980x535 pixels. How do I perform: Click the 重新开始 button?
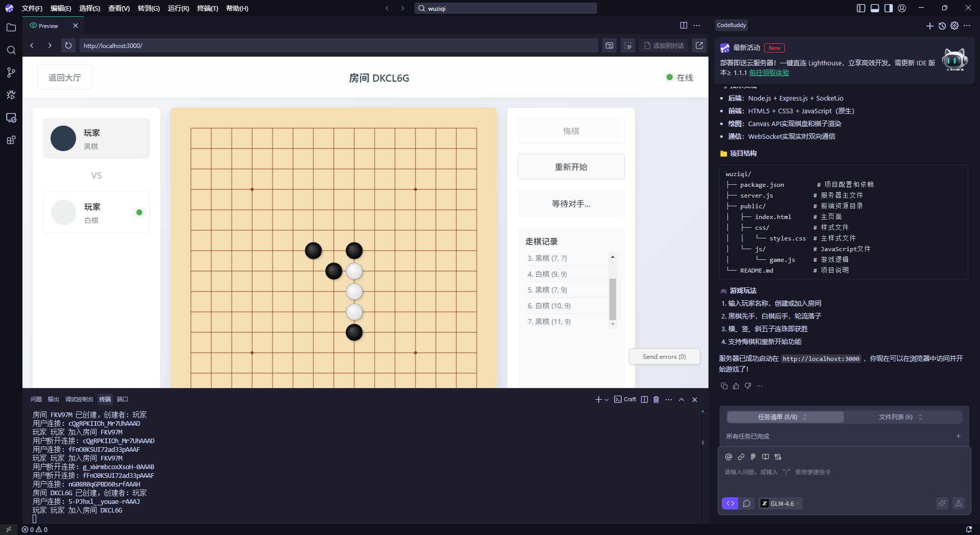tap(571, 167)
